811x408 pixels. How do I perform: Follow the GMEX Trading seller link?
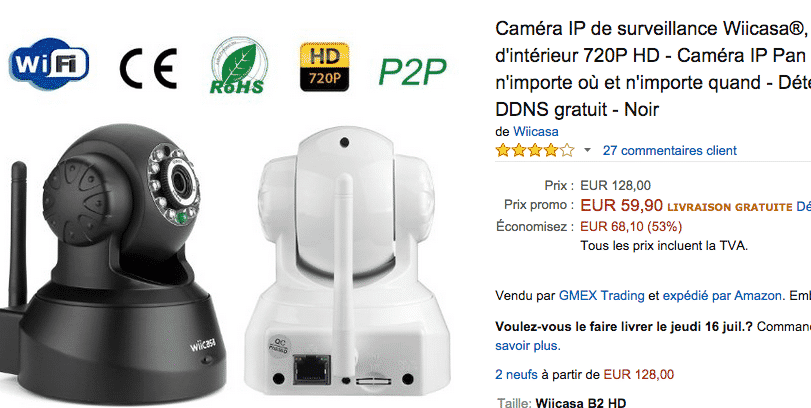click(602, 296)
